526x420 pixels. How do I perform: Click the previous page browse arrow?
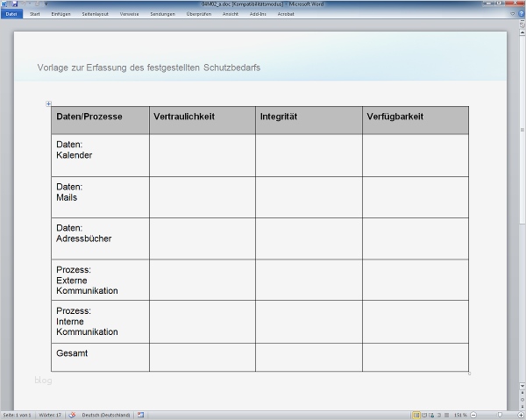click(x=522, y=393)
